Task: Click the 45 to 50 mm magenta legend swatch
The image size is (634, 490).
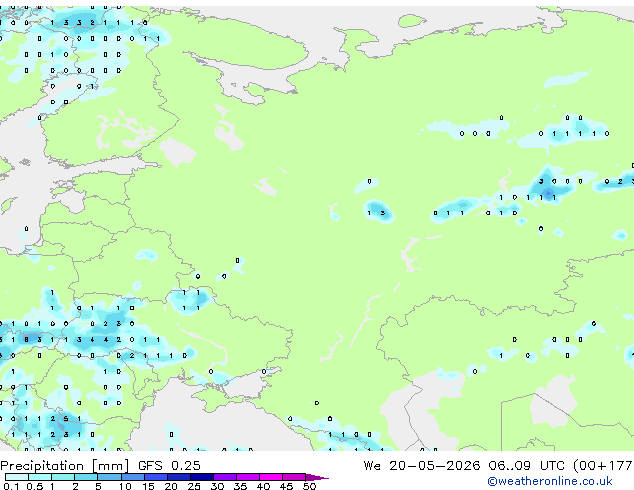Action: (x=294, y=477)
